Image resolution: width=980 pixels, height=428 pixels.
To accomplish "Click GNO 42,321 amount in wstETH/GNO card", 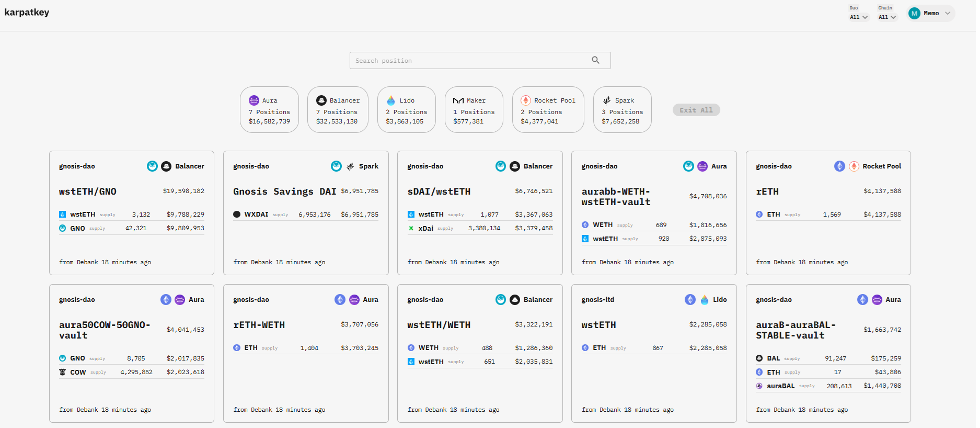I will [136, 228].
